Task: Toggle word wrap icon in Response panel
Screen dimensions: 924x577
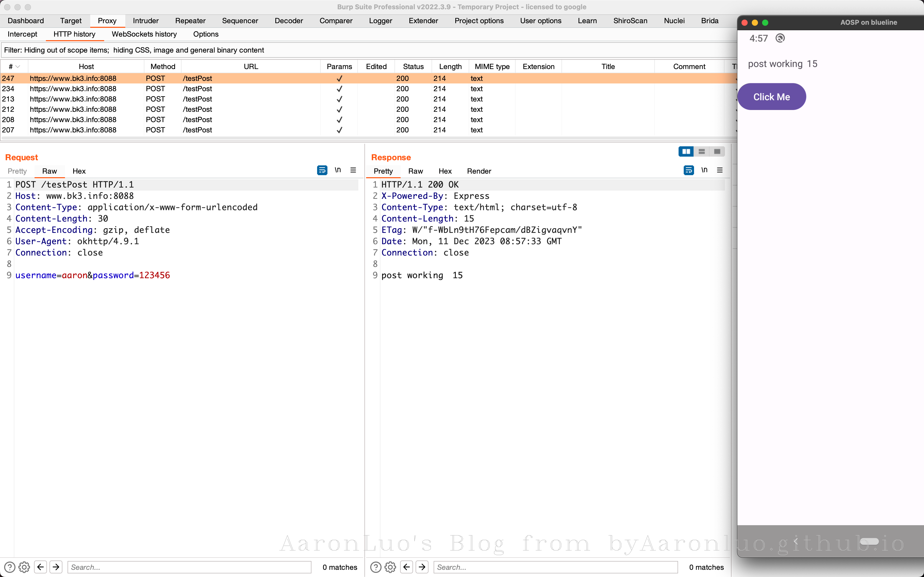Action: pyautogui.click(x=688, y=170)
